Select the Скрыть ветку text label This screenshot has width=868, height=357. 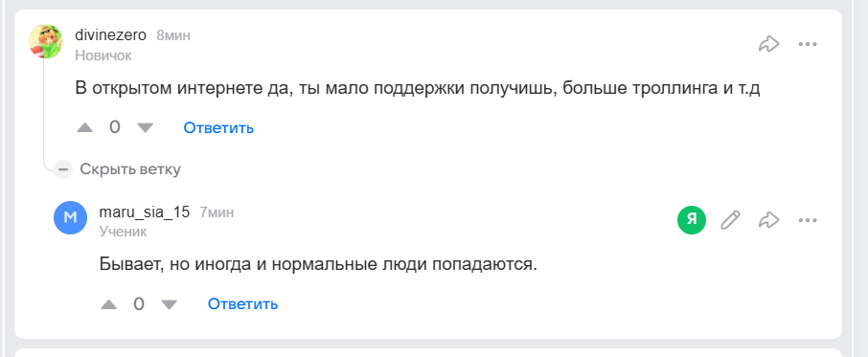pyautogui.click(x=130, y=169)
